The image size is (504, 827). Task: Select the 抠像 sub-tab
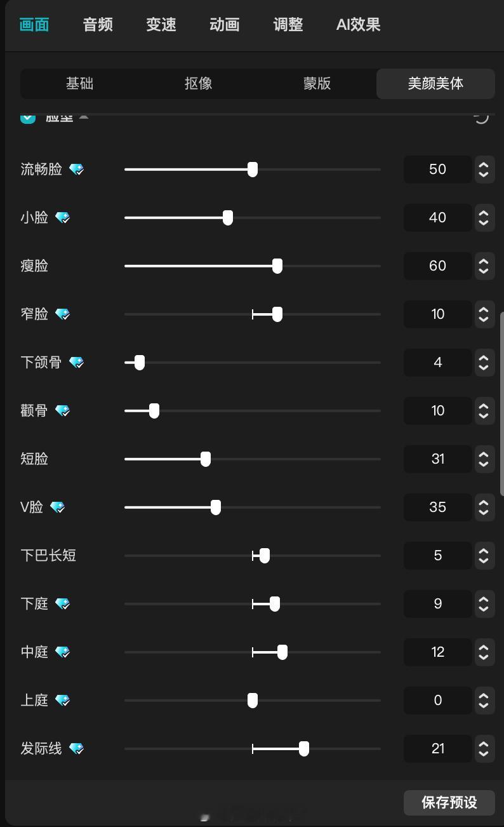click(198, 84)
